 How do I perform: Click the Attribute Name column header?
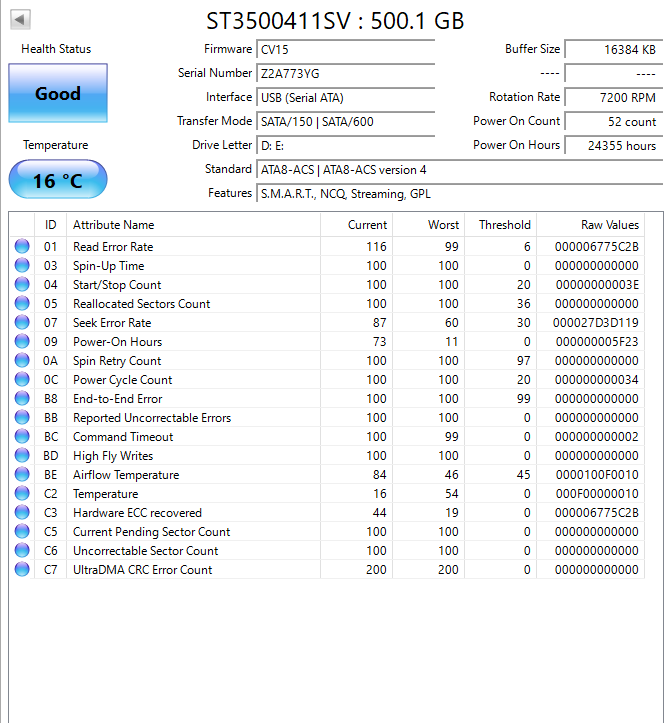pyautogui.click(x=193, y=225)
